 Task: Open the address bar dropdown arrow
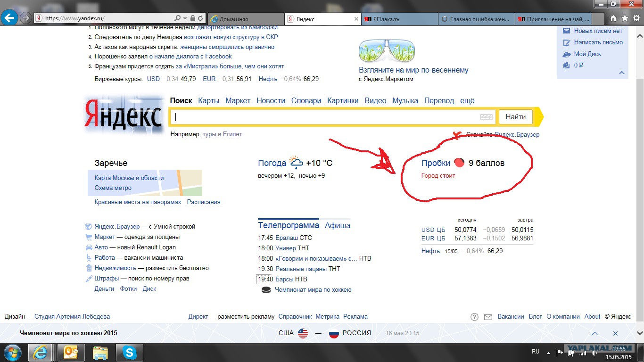[185, 18]
